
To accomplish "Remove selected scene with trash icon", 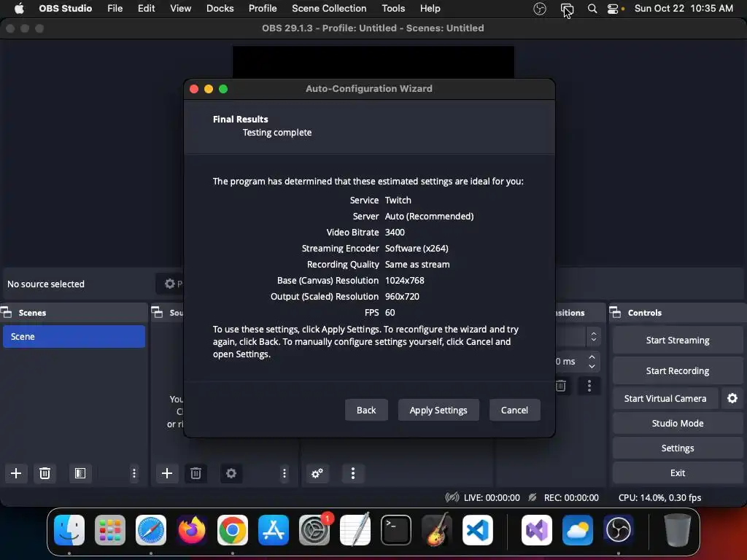I will point(44,472).
